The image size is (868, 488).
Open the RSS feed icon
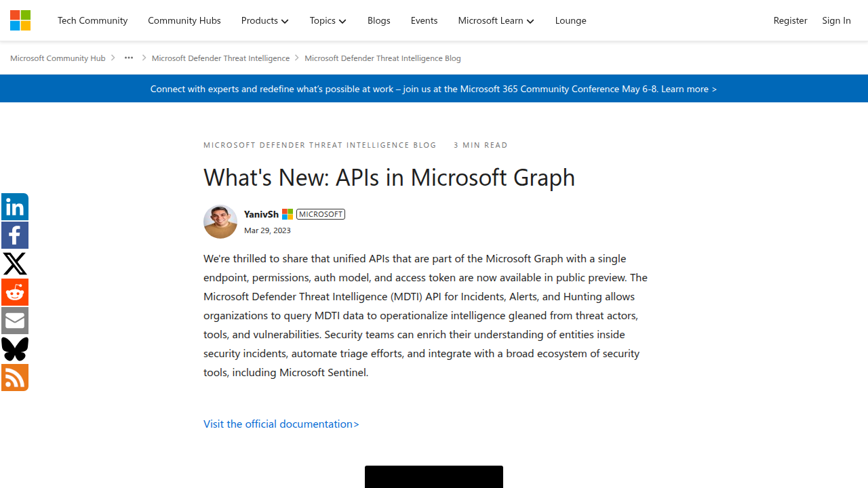pos(15,378)
